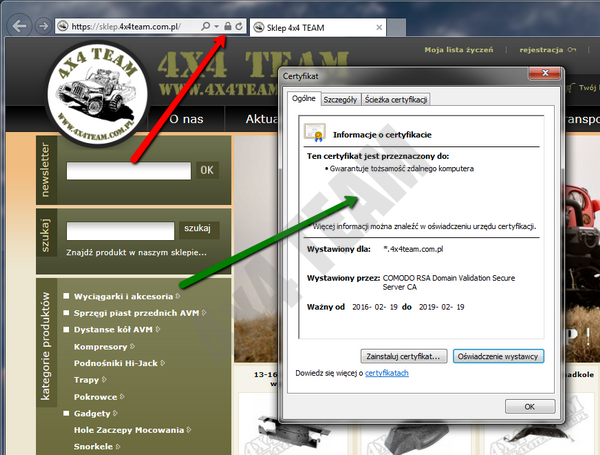
Task: Click the arrow icon beside Podnośniki Hi-Jack
Action: (163, 363)
